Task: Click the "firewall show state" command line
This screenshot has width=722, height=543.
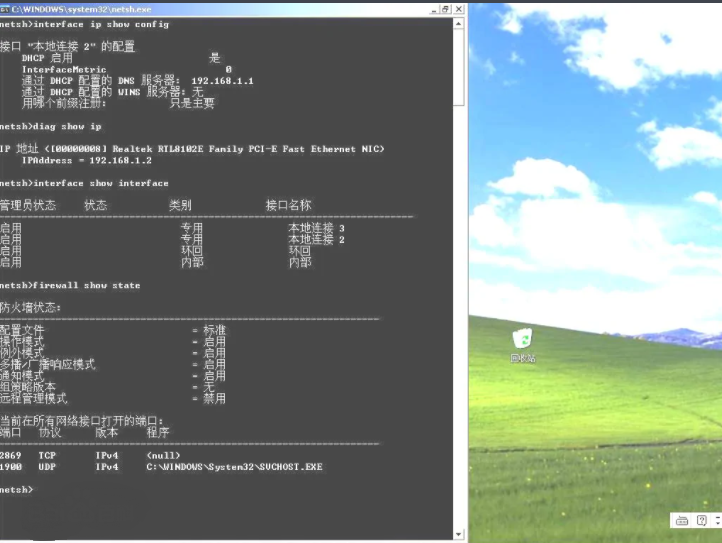Action: [x=86, y=285]
